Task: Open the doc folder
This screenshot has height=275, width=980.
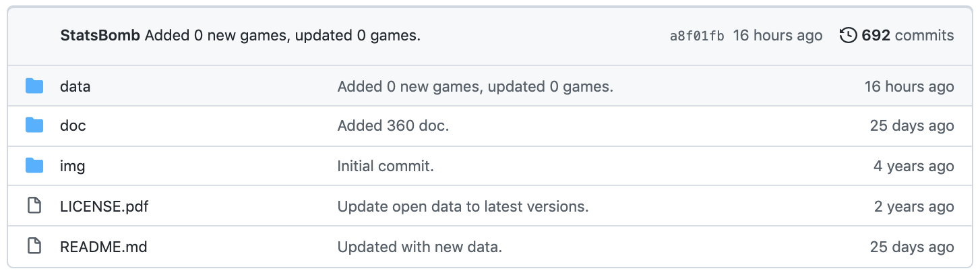Action: (73, 126)
